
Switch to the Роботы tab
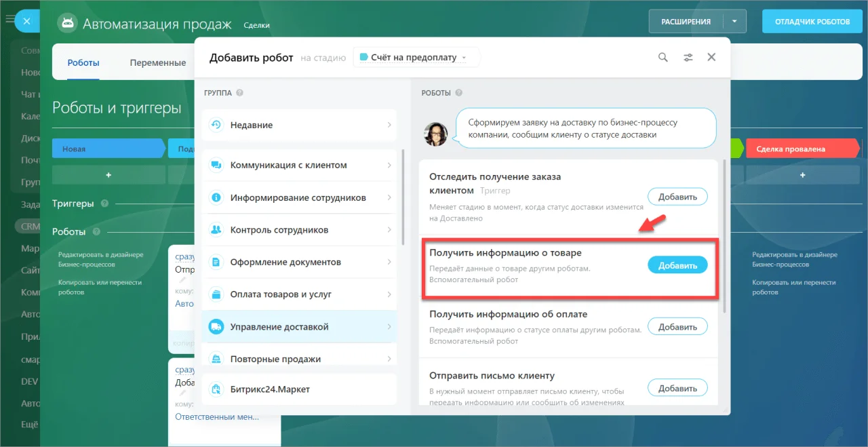[83, 62]
